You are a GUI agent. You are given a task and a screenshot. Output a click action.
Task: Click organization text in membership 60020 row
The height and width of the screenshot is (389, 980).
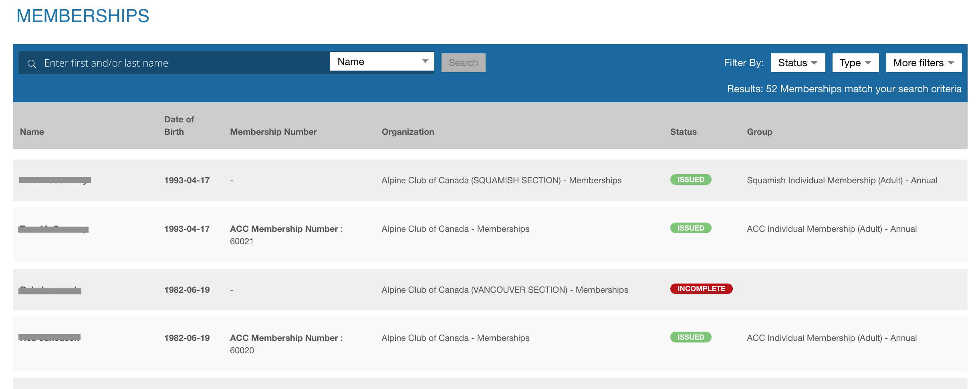coord(456,338)
